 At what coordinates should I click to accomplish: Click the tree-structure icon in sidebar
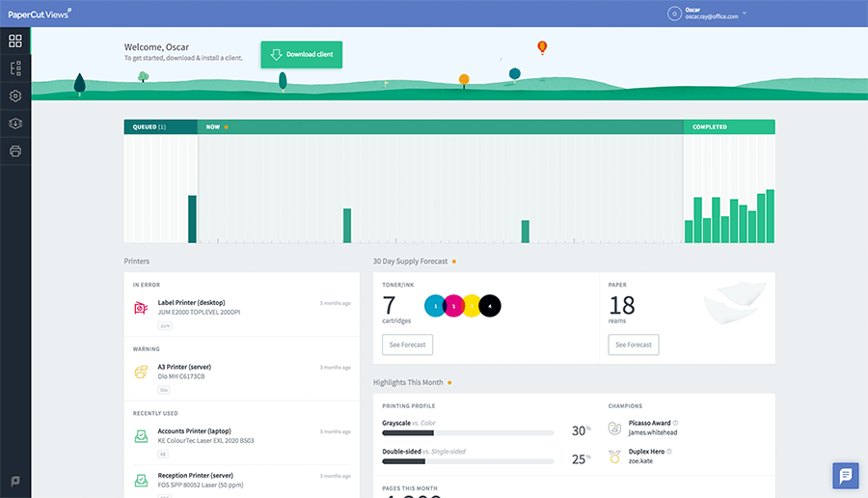[x=15, y=69]
